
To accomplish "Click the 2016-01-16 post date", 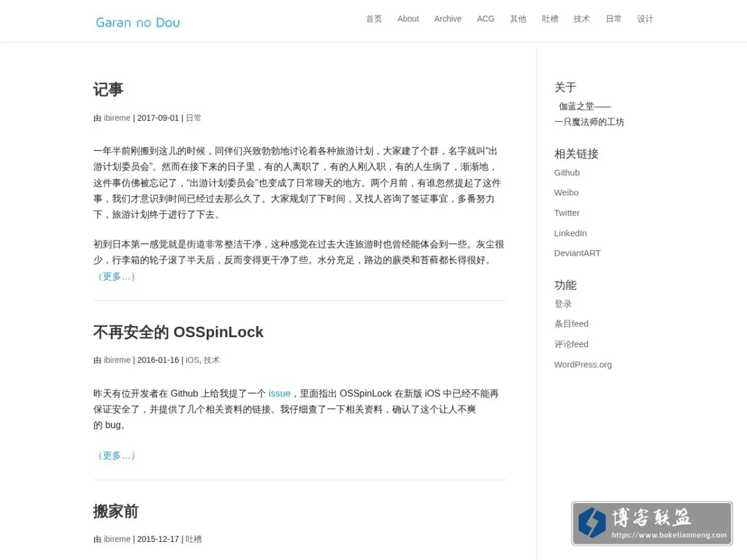I will click(158, 360).
